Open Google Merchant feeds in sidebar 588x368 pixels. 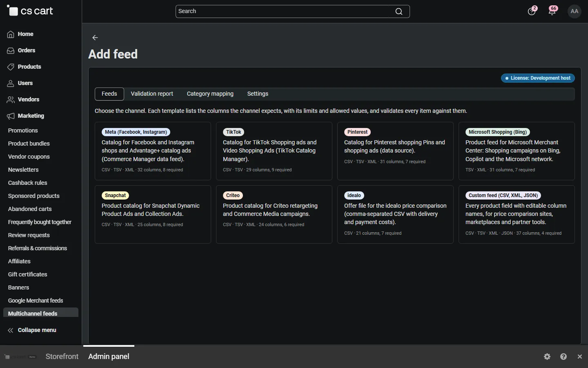36,301
